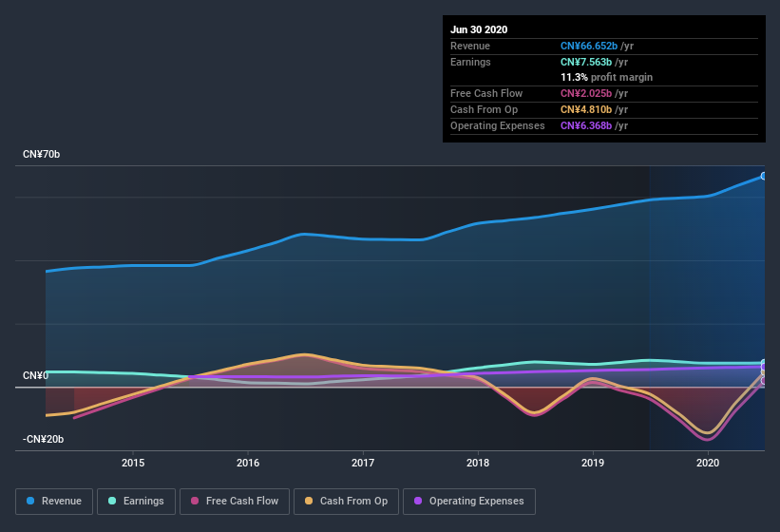Click the Operating Expenses label in tooltip
780x532 pixels.
click(498, 125)
